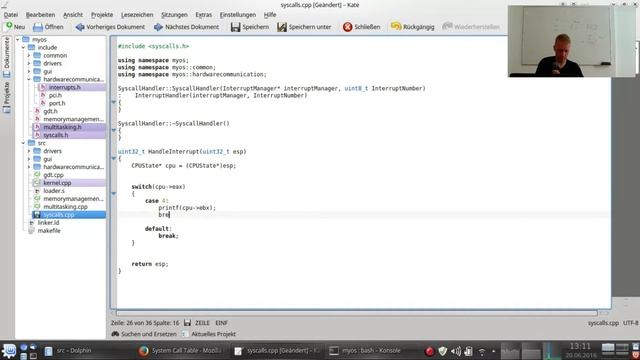Open multitasking.cpp in the tree
Image resolution: width=640 pixels, height=360 pixels.
click(65, 207)
